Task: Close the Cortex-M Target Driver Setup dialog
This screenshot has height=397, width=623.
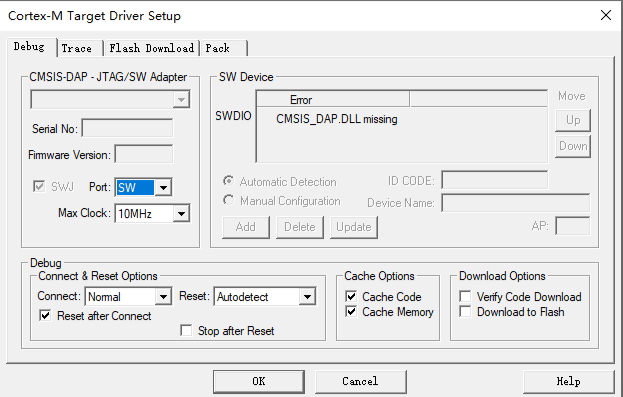Action: click(x=606, y=15)
